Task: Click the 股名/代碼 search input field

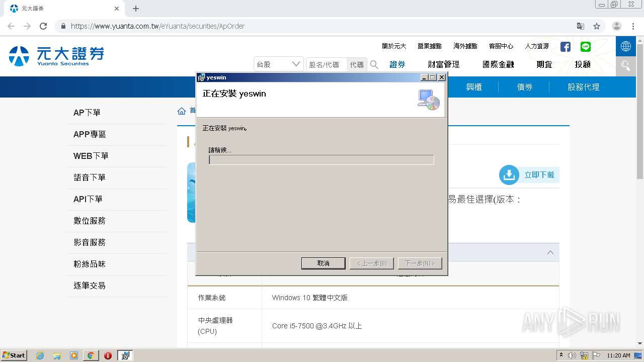Action: (x=327, y=64)
